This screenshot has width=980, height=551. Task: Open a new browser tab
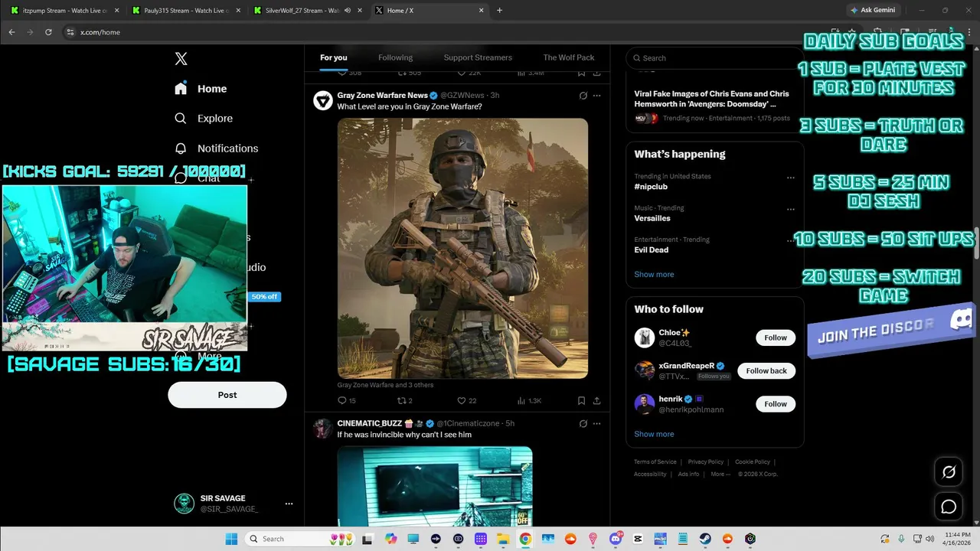point(499,11)
